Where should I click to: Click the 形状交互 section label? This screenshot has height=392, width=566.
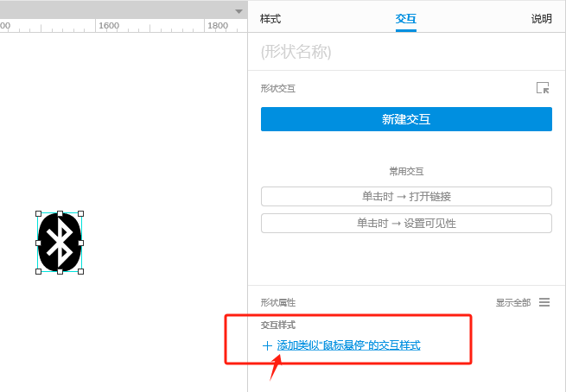[278, 88]
